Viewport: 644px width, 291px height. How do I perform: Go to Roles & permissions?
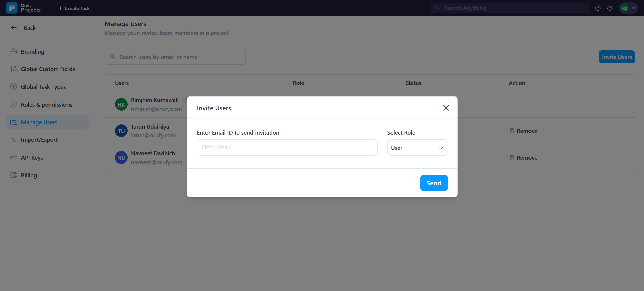(x=46, y=105)
